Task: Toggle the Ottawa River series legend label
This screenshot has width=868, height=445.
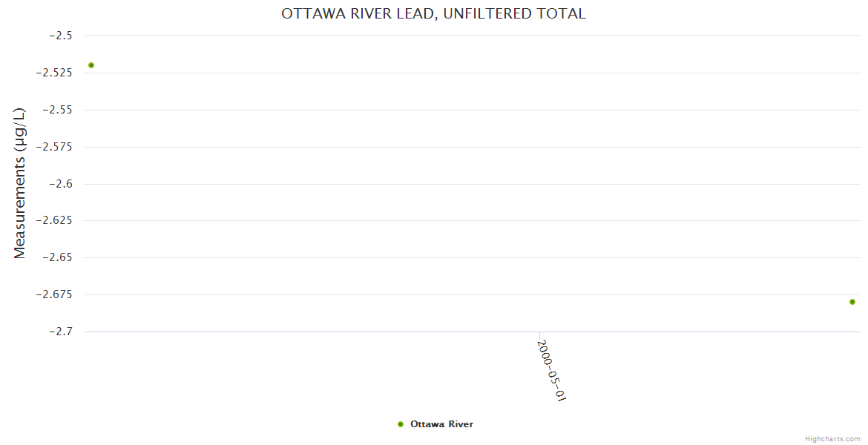Action: (x=441, y=424)
